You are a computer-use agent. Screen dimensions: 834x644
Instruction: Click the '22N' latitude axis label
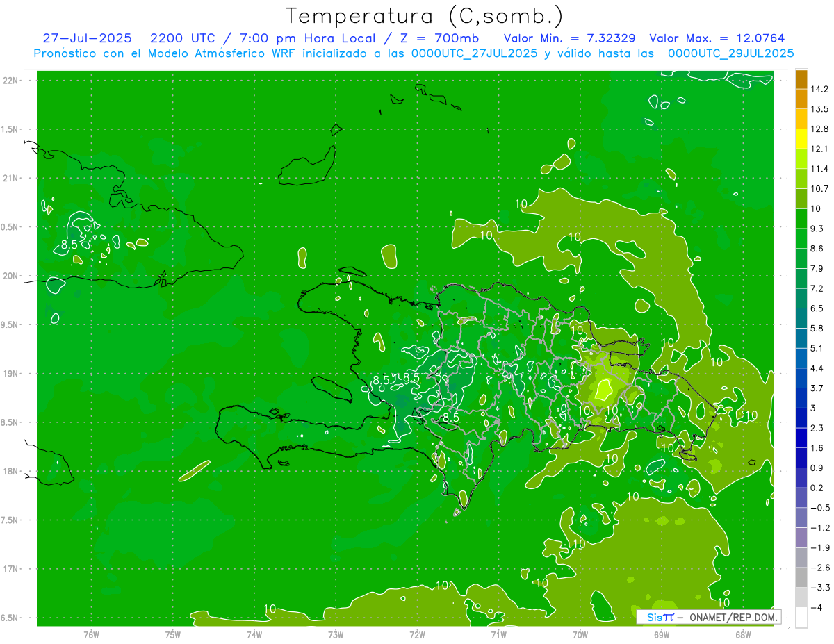point(11,81)
